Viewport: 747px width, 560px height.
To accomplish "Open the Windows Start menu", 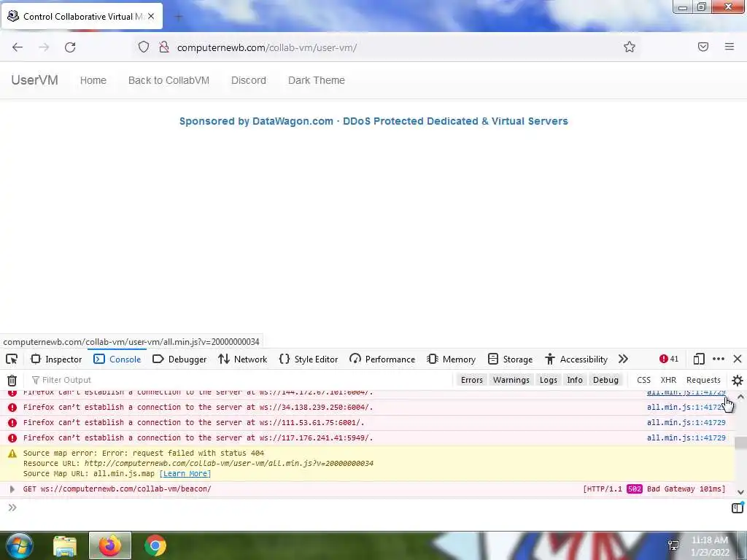I will [x=20, y=545].
